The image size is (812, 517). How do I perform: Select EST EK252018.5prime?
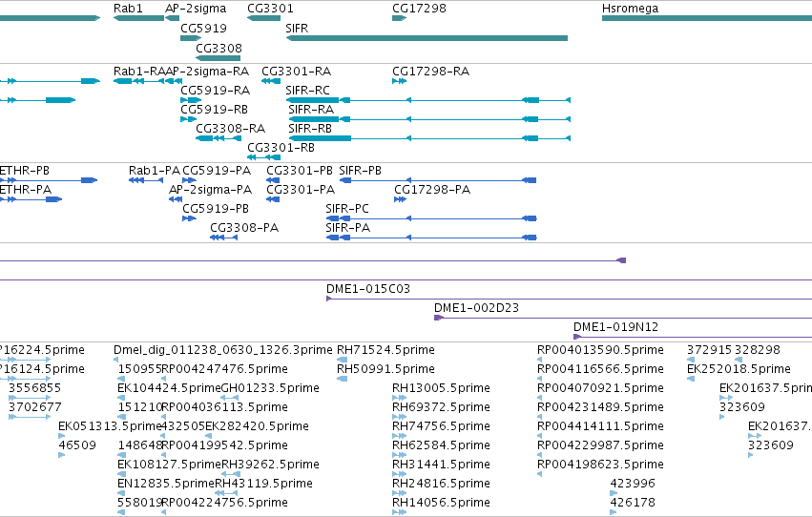pos(739,369)
